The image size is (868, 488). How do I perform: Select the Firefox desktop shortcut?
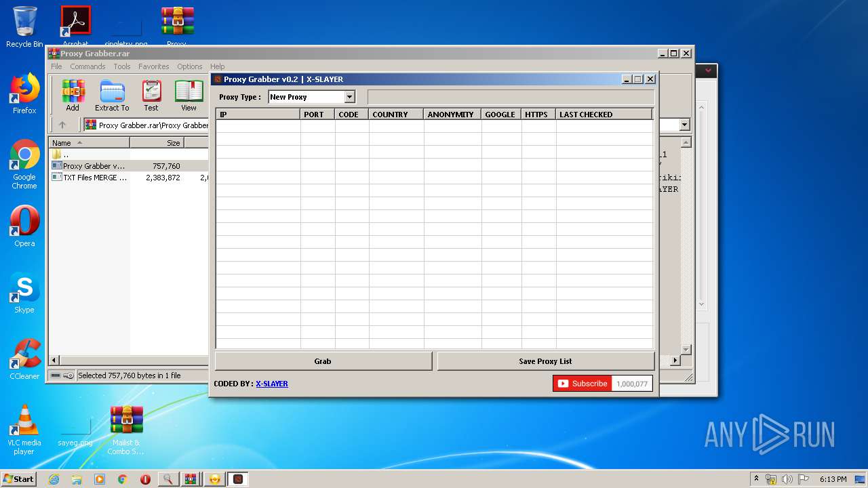tap(24, 94)
